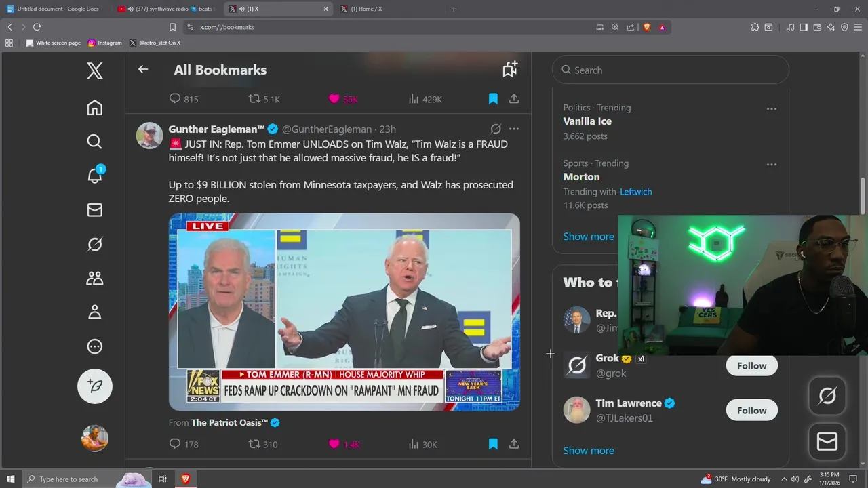The height and width of the screenshot is (488, 868).
Task: Open more options on Gunther Eagleman post
Action: click(514, 129)
